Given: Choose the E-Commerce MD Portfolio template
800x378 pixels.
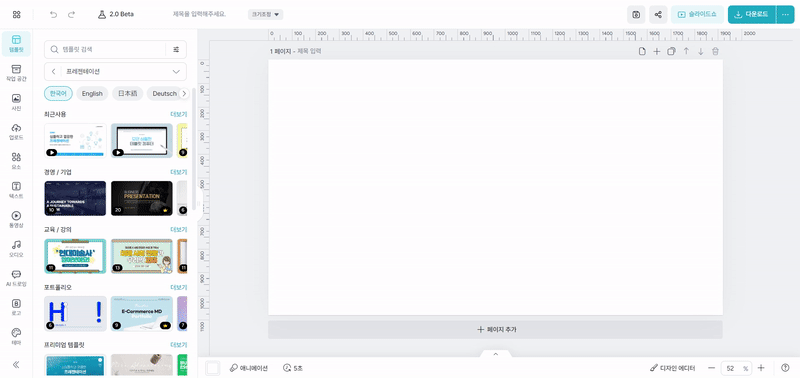Looking at the screenshot, I should point(142,313).
